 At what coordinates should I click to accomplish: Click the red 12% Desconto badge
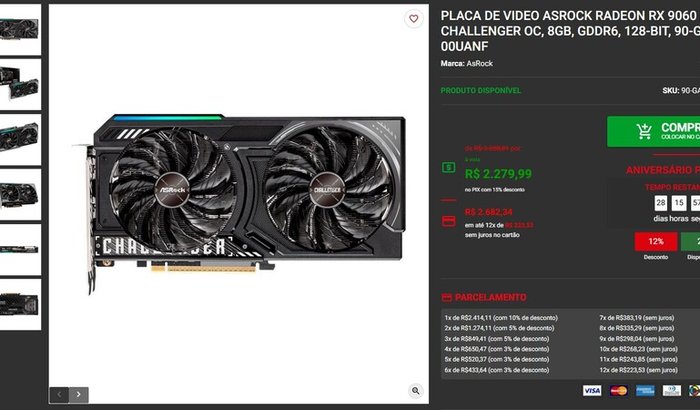(x=656, y=241)
